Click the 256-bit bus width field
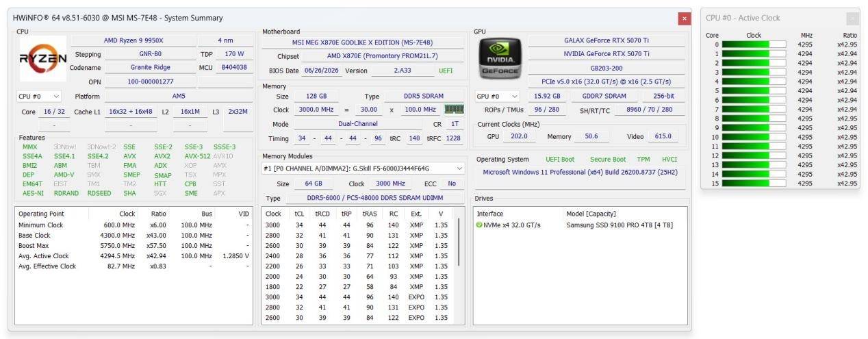This screenshot has height=339, width=868. (x=663, y=97)
